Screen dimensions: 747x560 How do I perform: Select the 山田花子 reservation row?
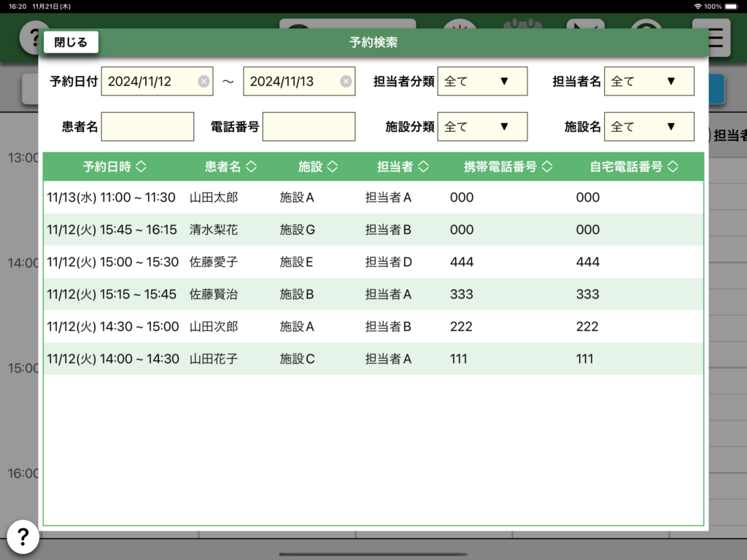pos(373,359)
